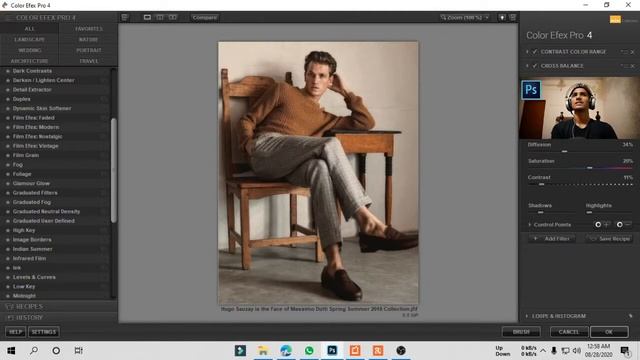Switch to side-by-side preview mode
Screen dimensions: 640x360
[173, 18]
